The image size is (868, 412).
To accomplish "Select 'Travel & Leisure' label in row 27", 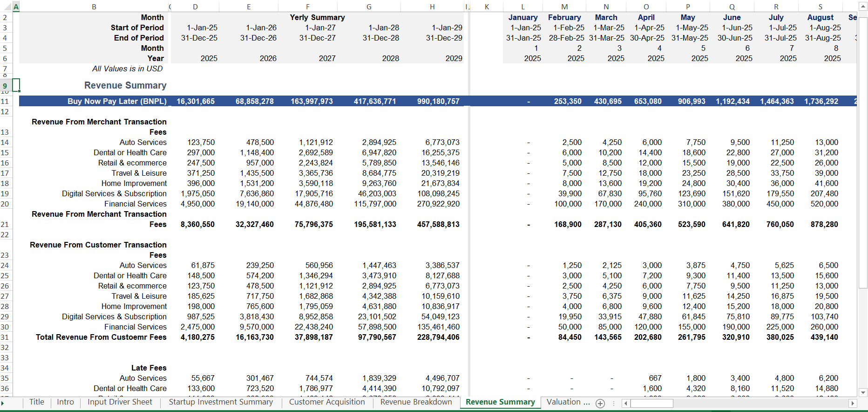I will coord(139,296).
